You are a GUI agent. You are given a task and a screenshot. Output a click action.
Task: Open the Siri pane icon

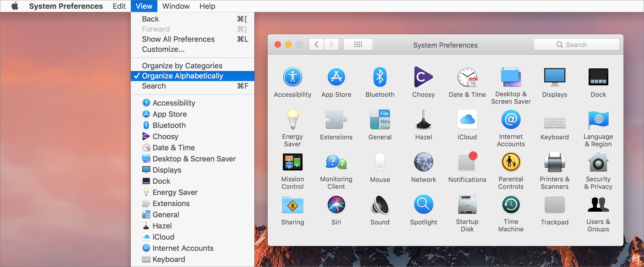pos(336,205)
